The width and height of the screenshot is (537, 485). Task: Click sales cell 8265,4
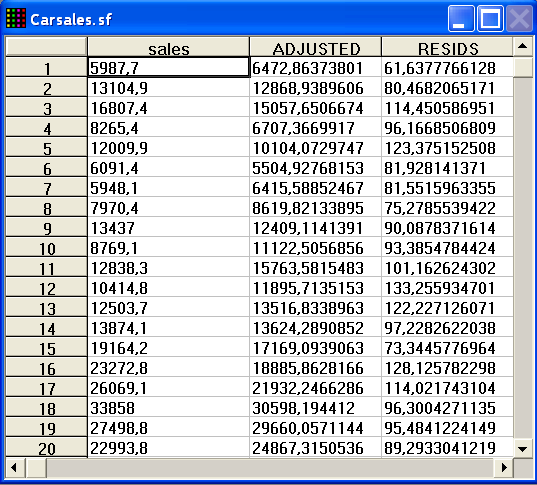click(168, 127)
